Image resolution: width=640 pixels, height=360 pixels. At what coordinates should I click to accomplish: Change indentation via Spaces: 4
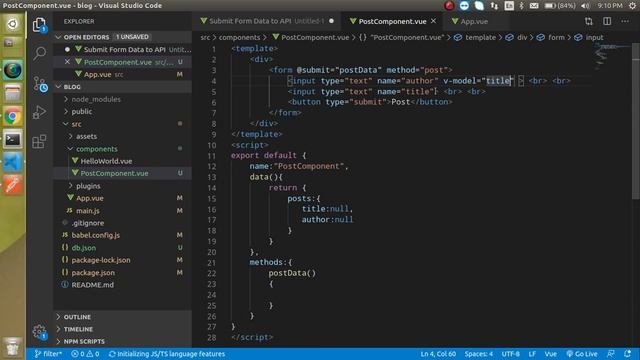tap(479, 354)
